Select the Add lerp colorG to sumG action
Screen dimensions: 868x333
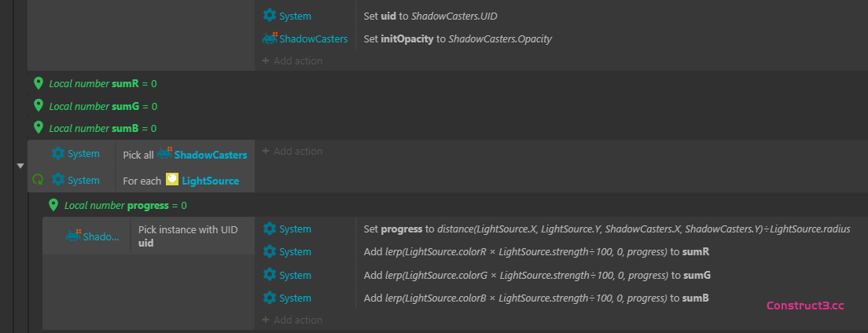click(536, 276)
